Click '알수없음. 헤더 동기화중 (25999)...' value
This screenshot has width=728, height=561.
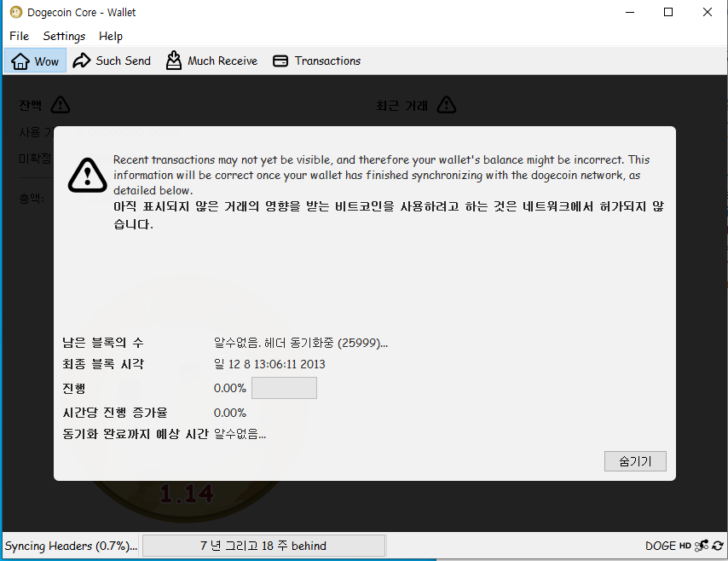(x=301, y=343)
